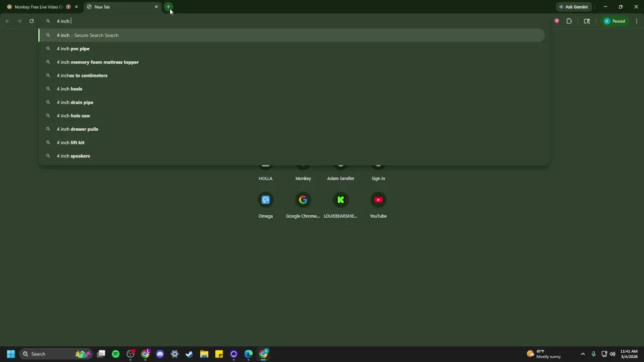Click the taskbar Search box
This screenshot has height=362, width=644.
55,354
